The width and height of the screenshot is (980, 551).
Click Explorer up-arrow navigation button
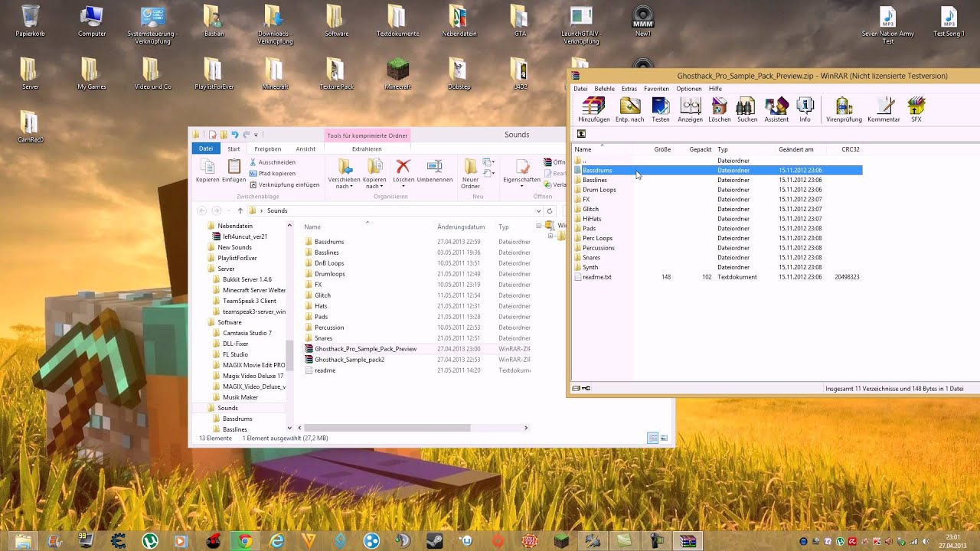point(240,210)
